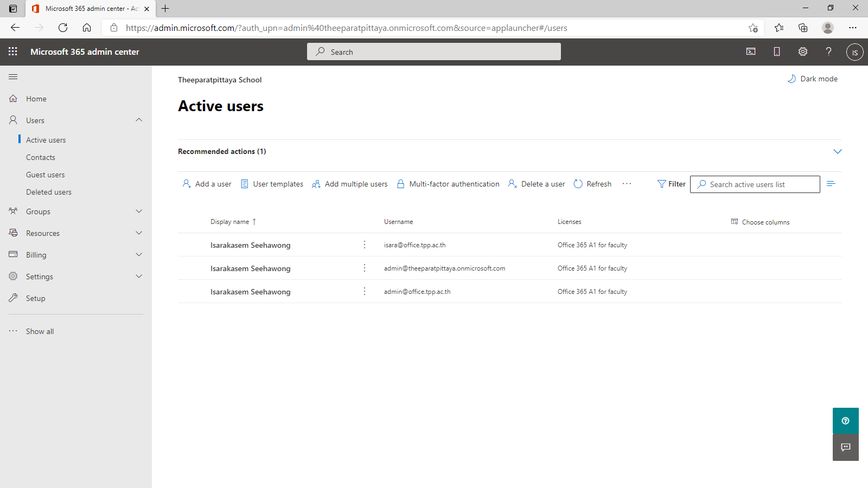Click Add a user
868x488 pixels.
click(207, 184)
